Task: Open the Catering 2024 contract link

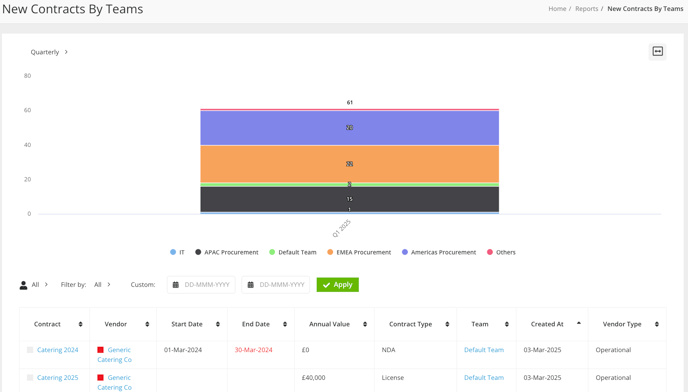Action: click(x=57, y=350)
